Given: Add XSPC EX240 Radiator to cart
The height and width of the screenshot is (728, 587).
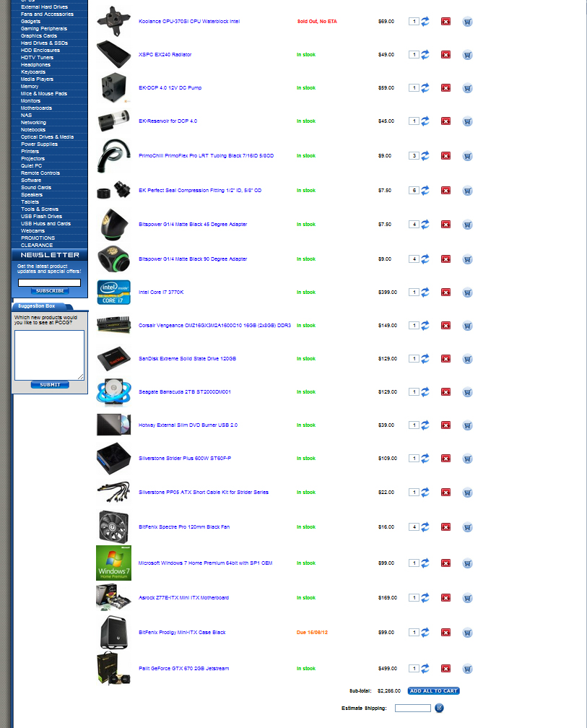Looking at the screenshot, I should point(467,55).
